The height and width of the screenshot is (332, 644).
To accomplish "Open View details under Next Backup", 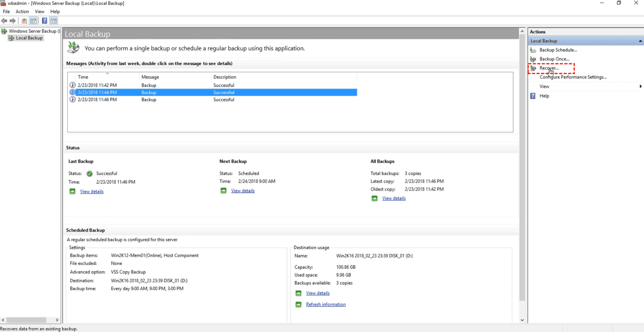I will (x=243, y=191).
